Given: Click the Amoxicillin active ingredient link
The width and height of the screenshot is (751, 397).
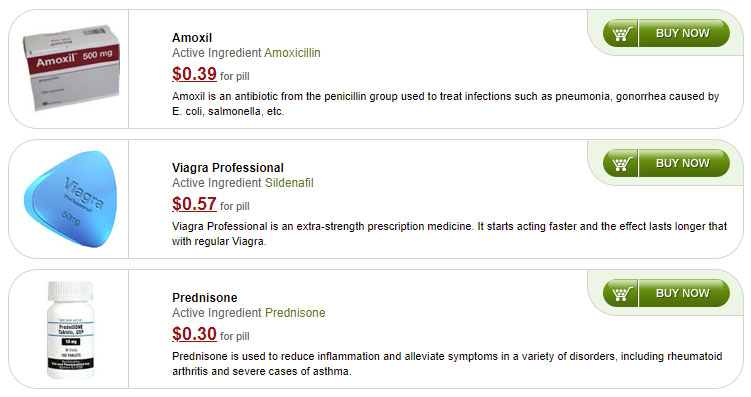Looking at the screenshot, I should [x=292, y=53].
